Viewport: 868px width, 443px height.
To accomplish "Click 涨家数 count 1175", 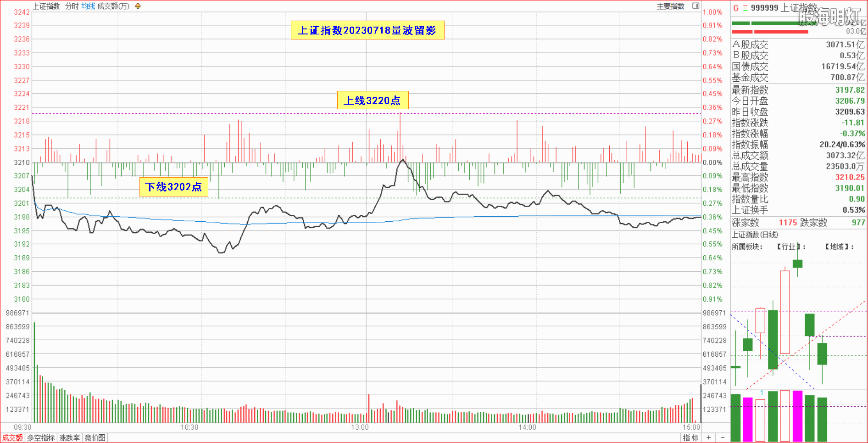I will (788, 223).
